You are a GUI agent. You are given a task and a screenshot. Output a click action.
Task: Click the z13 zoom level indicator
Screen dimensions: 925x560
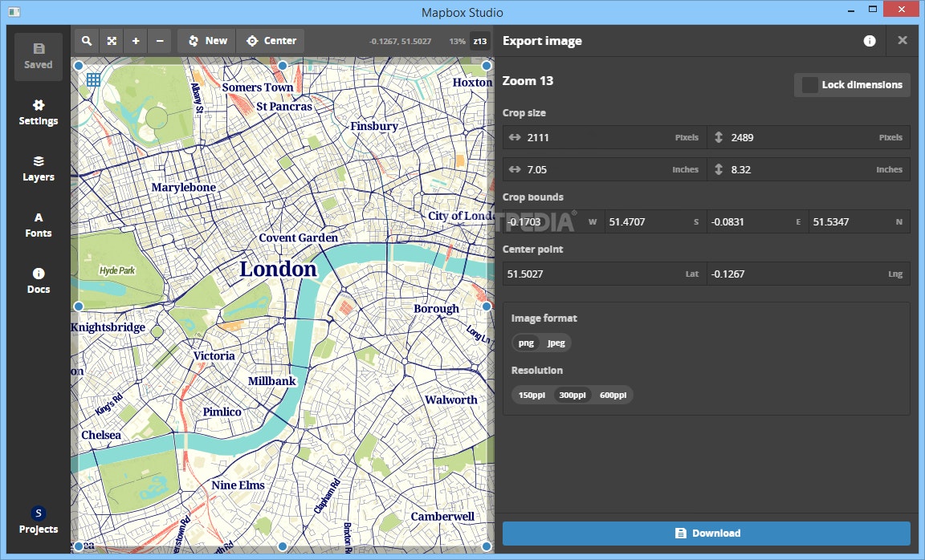coord(479,41)
